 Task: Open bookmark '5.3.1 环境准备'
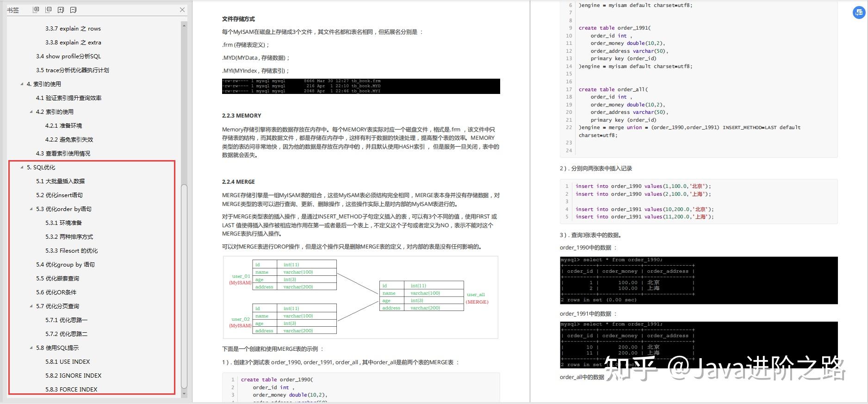tap(63, 223)
